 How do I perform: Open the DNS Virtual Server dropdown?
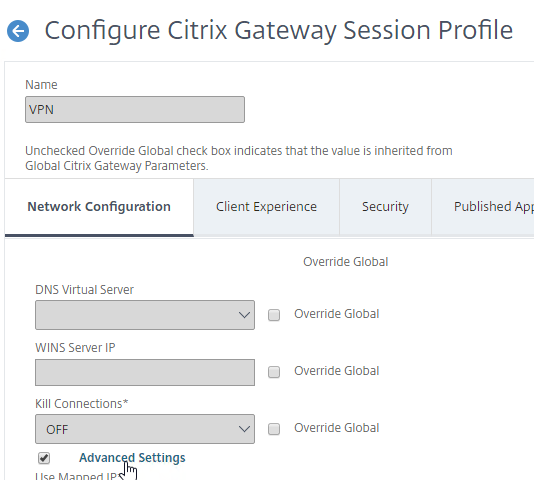(145, 315)
